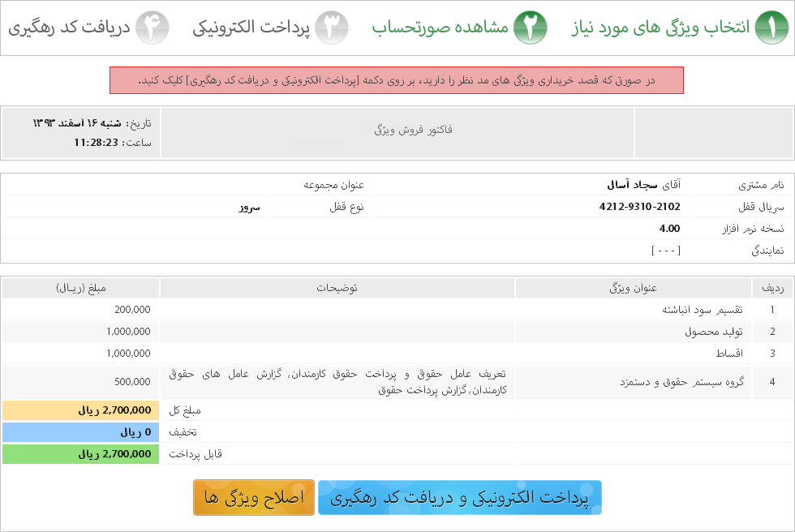The height and width of the screenshot is (532, 795).
Task: Click the orange 'اصلاح ویژگی ها' button
Action: 254,498
